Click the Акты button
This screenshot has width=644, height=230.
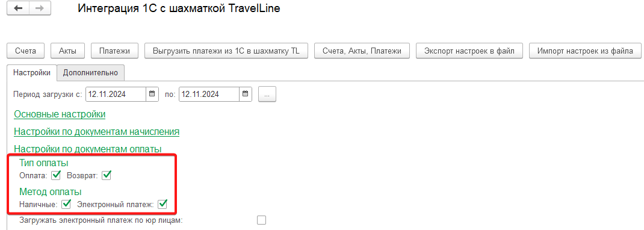tap(67, 51)
